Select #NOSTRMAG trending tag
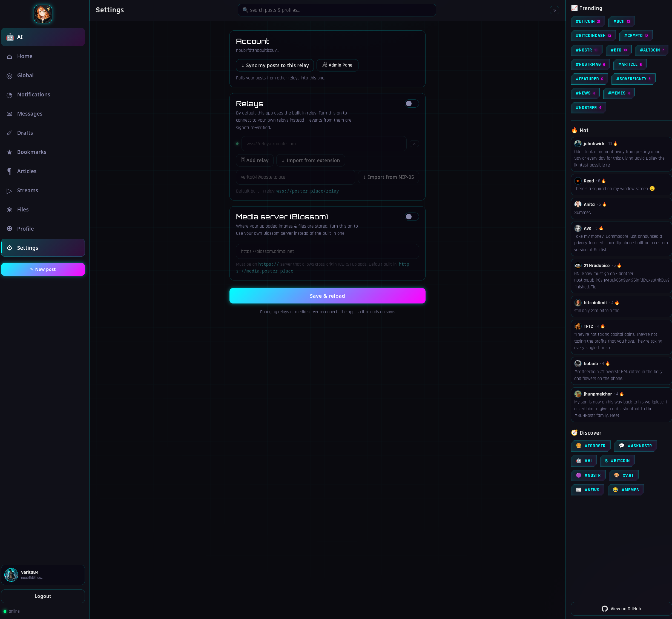The image size is (672, 619). pos(590,64)
